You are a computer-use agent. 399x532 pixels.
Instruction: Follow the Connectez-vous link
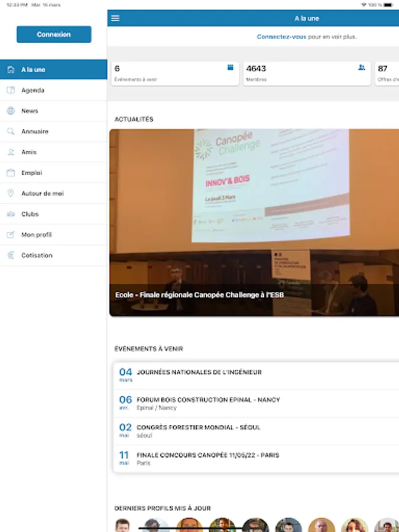point(281,37)
